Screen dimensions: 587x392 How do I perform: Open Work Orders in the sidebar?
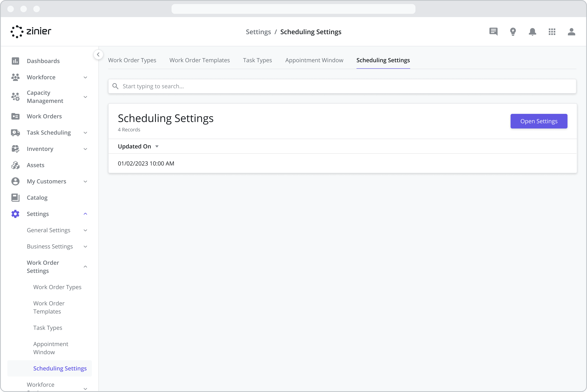click(x=44, y=116)
